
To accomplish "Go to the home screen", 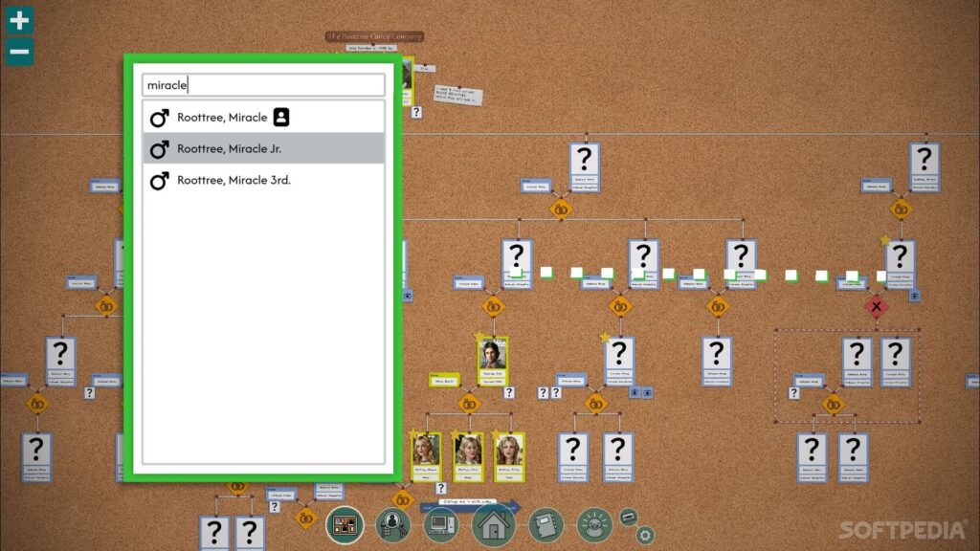I will tap(494, 524).
